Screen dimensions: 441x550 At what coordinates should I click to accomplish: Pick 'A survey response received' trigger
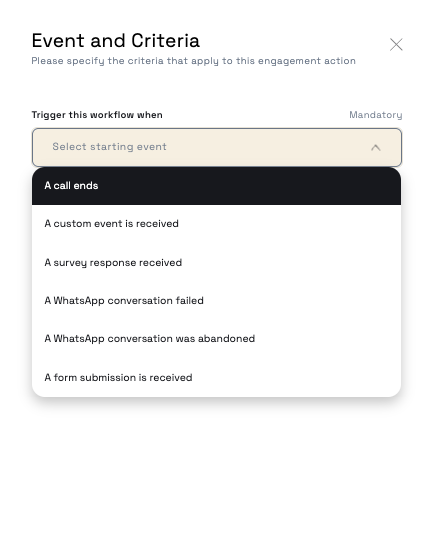tap(216, 262)
